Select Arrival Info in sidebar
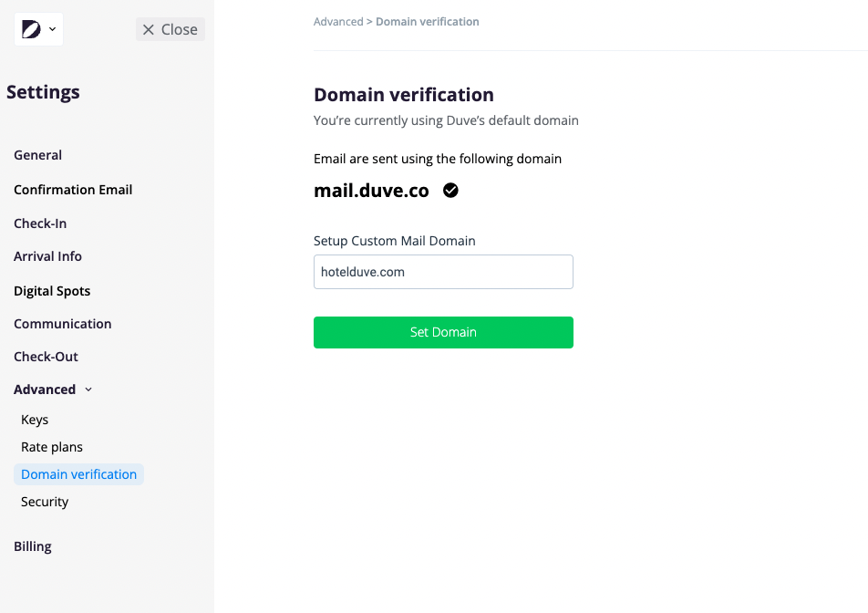The image size is (868, 613). (x=47, y=256)
